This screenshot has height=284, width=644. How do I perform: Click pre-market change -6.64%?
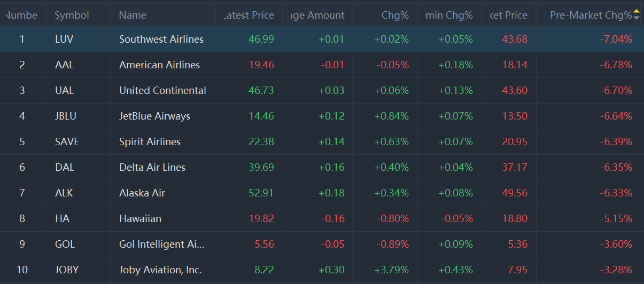615,116
